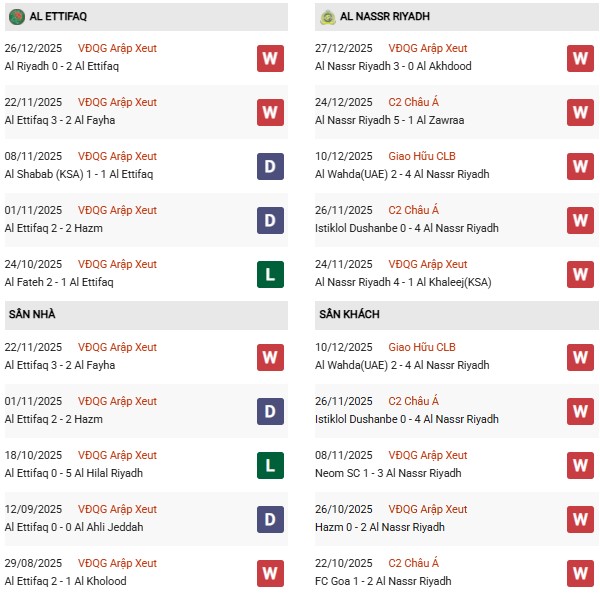Viewport: 600px width, 596px height.
Task: Open the C2 Châu Á link dated 24/12/2025
Action: (414, 102)
